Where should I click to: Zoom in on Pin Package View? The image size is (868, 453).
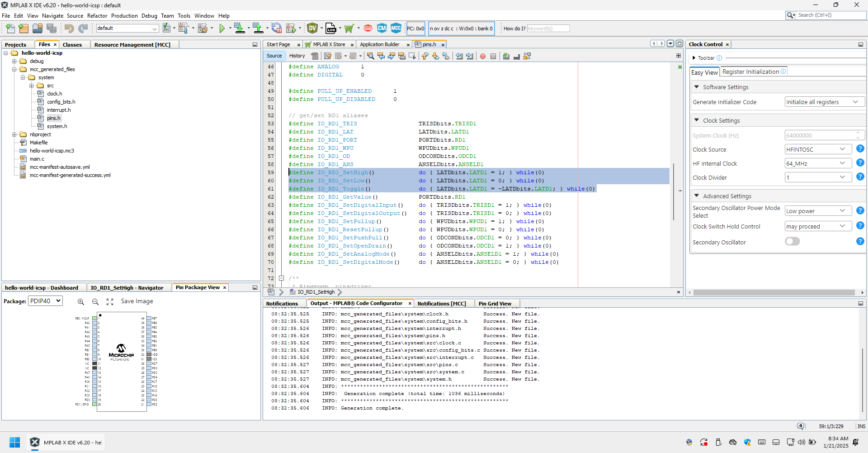[81, 301]
